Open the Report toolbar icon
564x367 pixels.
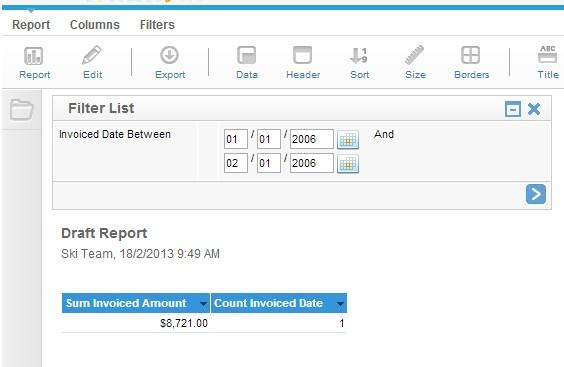click(34, 56)
